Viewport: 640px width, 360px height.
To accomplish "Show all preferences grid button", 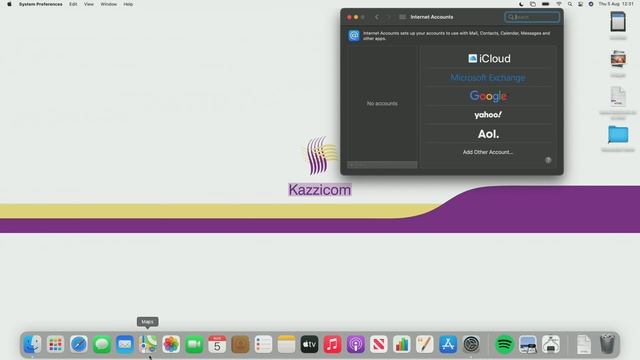I will pos(402,17).
